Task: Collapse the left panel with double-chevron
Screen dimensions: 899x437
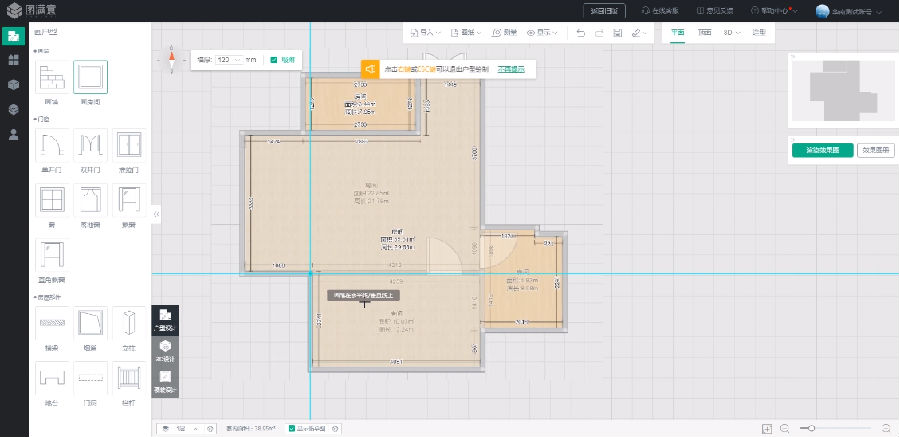Action: [x=157, y=214]
